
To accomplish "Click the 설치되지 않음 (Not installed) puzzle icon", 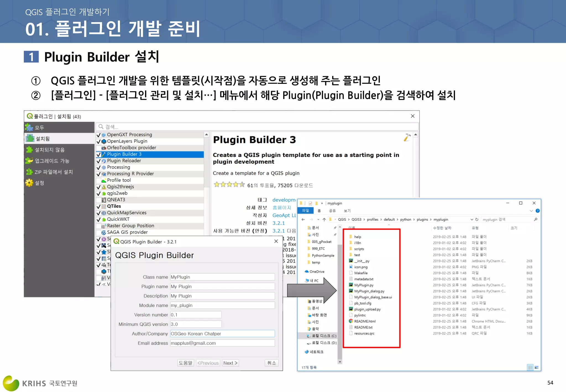I will point(29,150).
